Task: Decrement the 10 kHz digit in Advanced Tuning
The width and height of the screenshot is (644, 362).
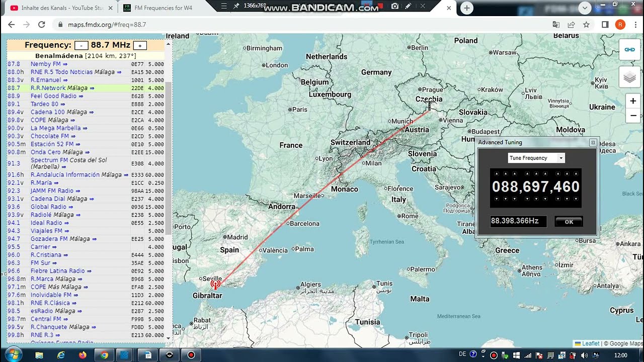Action: [537, 199]
